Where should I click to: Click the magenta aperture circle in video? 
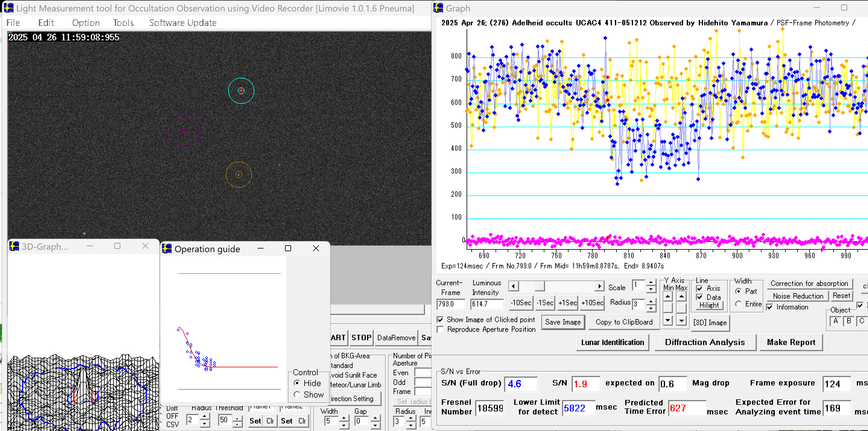point(184,132)
